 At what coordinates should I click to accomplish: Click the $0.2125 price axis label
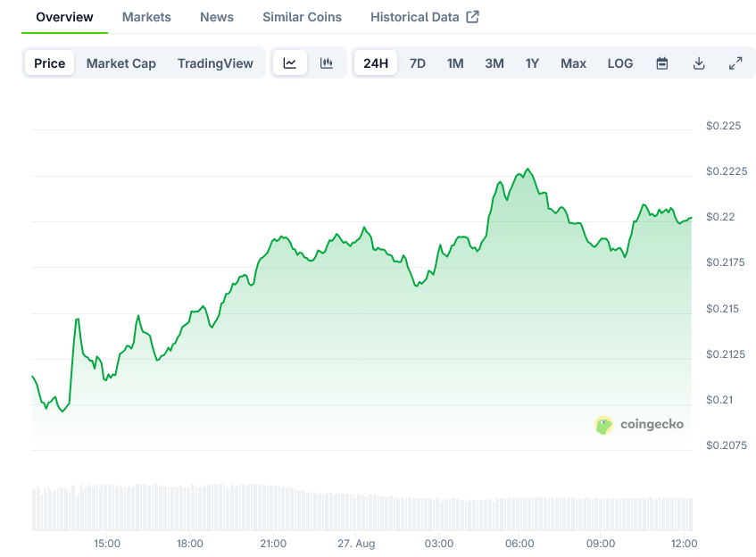(726, 354)
